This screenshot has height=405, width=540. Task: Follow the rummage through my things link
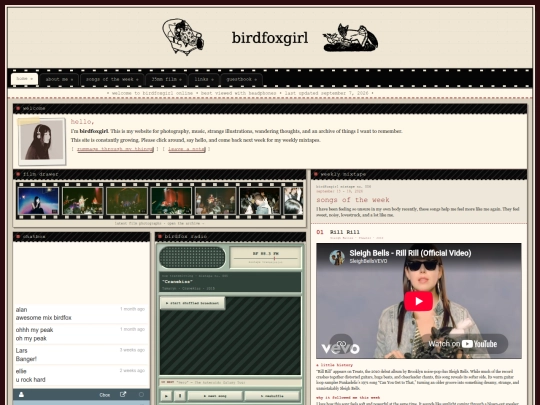(115, 149)
